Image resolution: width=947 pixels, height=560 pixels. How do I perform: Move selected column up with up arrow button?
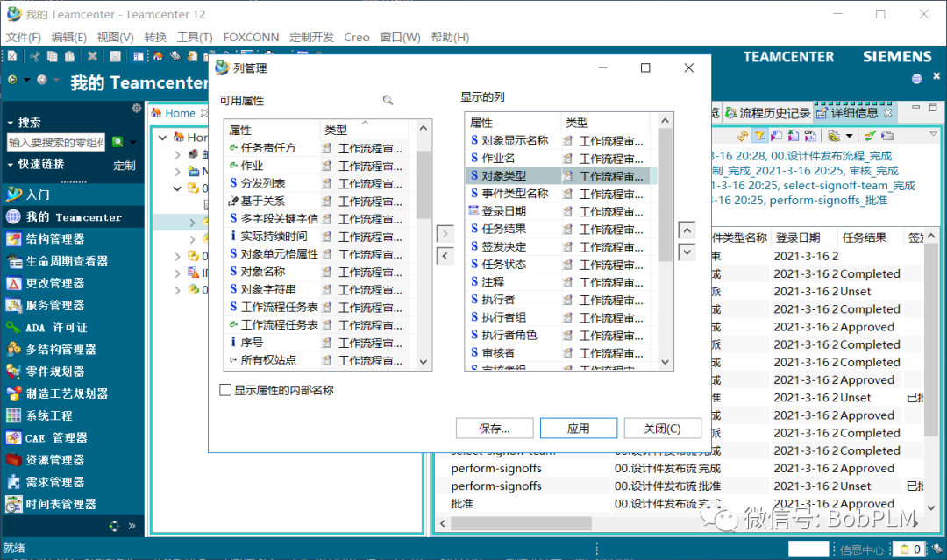click(687, 230)
